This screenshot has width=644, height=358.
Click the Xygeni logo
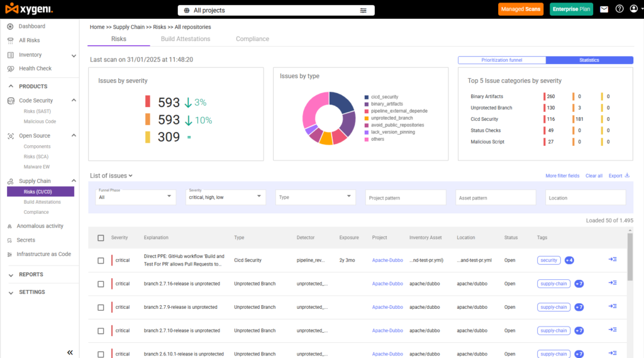point(29,9)
